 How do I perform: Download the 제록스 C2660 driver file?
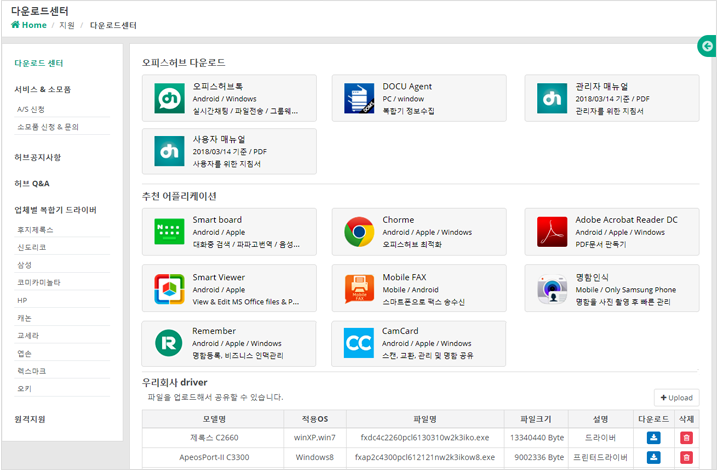[x=653, y=437]
